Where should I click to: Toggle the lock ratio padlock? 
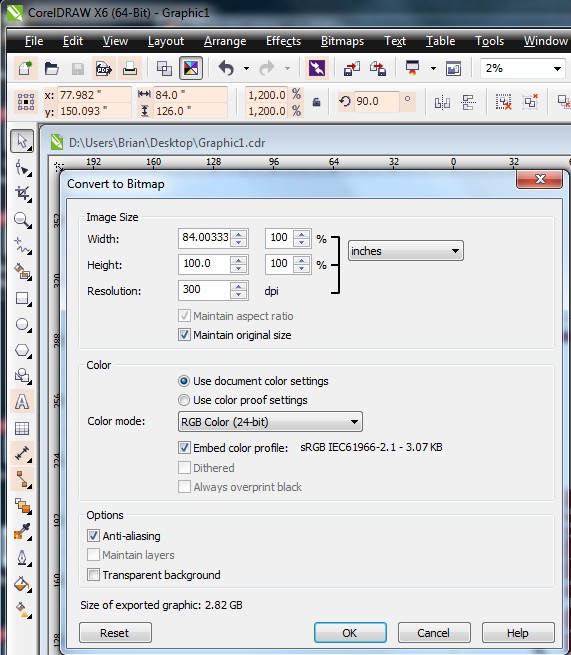(x=316, y=102)
